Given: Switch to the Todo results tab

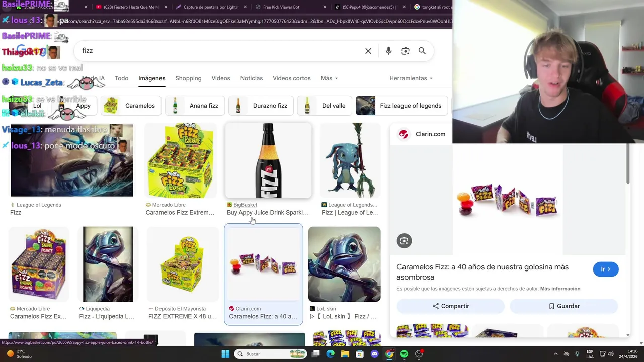Looking at the screenshot, I should coord(121,78).
